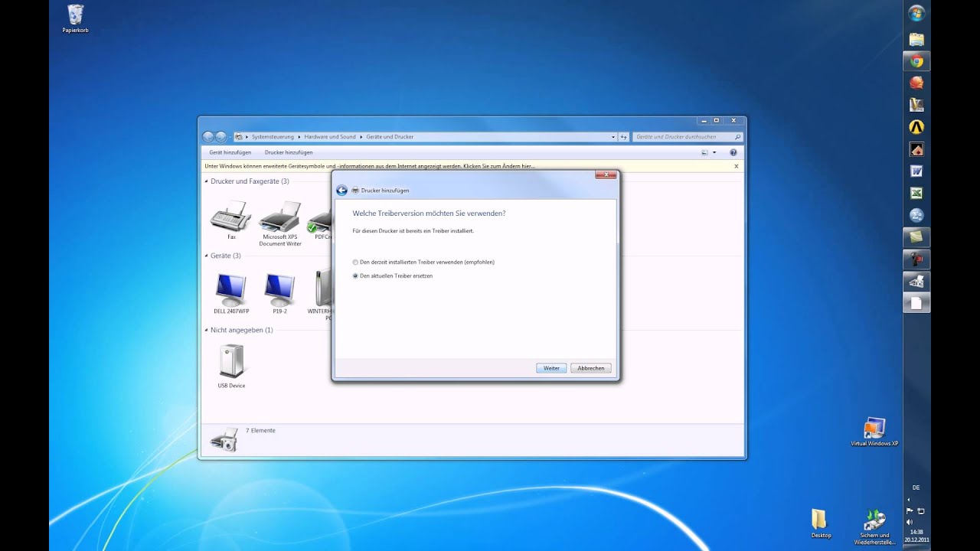This screenshot has width=980, height=551.
Task: Collapse the 'Nicht angegeben (1)' group
Action: coord(206,330)
